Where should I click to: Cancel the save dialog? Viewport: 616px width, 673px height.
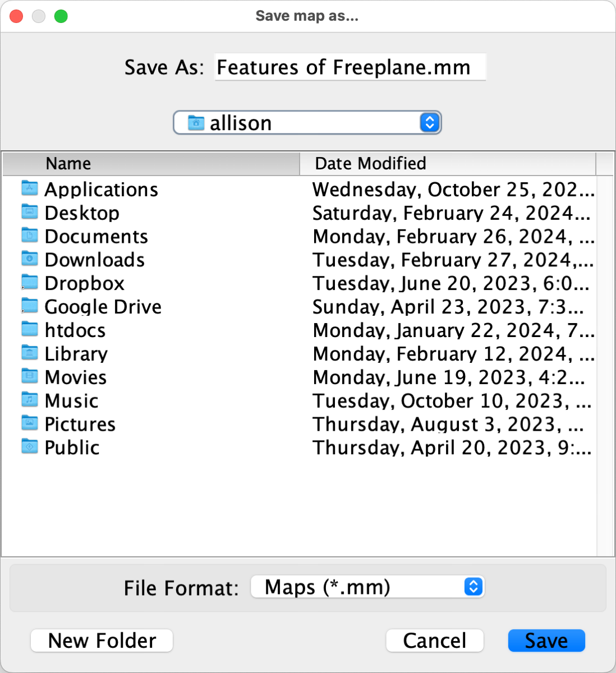pyautogui.click(x=434, y=640)
